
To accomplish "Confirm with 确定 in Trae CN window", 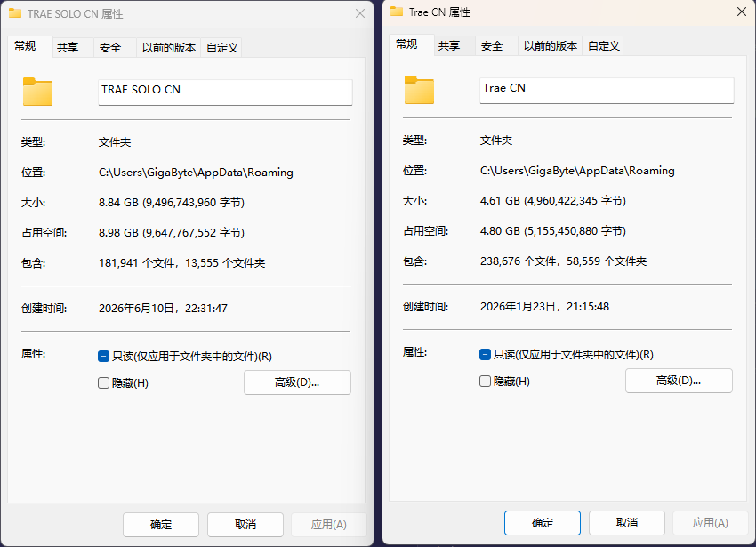I will 543,523.
